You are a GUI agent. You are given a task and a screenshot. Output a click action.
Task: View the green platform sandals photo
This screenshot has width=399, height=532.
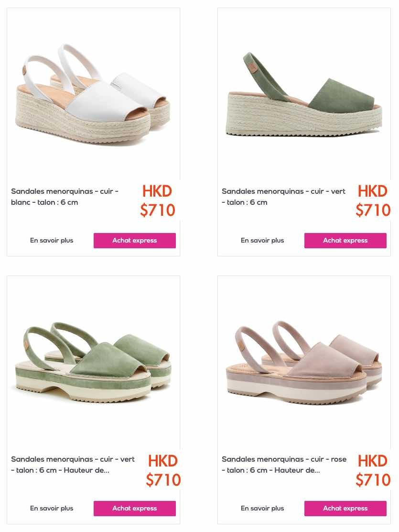[93, 362]
